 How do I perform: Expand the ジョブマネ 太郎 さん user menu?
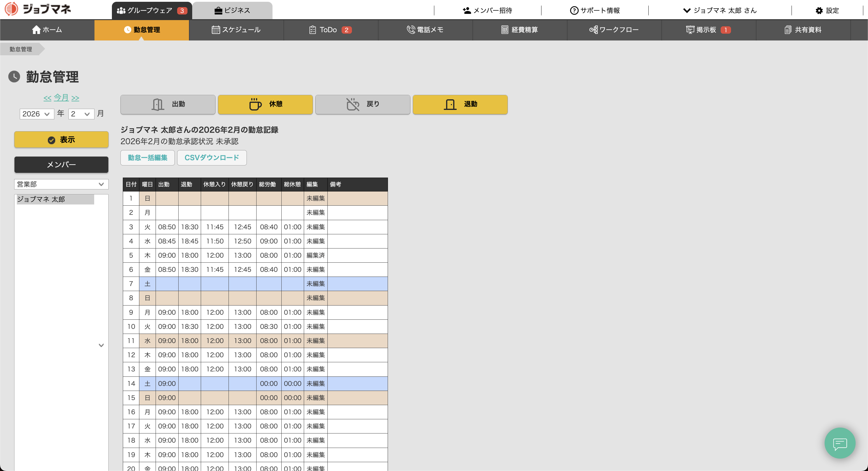tap(720, 10)
